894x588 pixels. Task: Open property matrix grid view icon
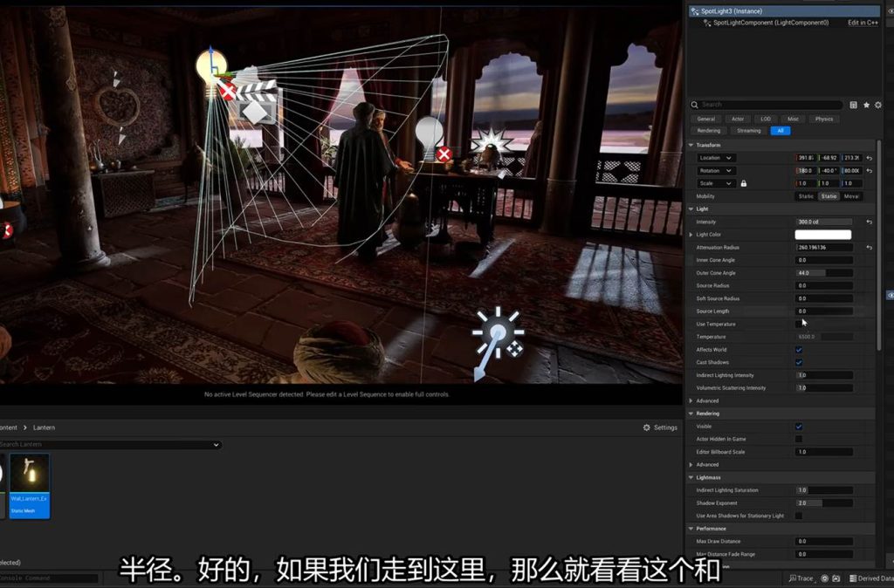coord(853,105)
